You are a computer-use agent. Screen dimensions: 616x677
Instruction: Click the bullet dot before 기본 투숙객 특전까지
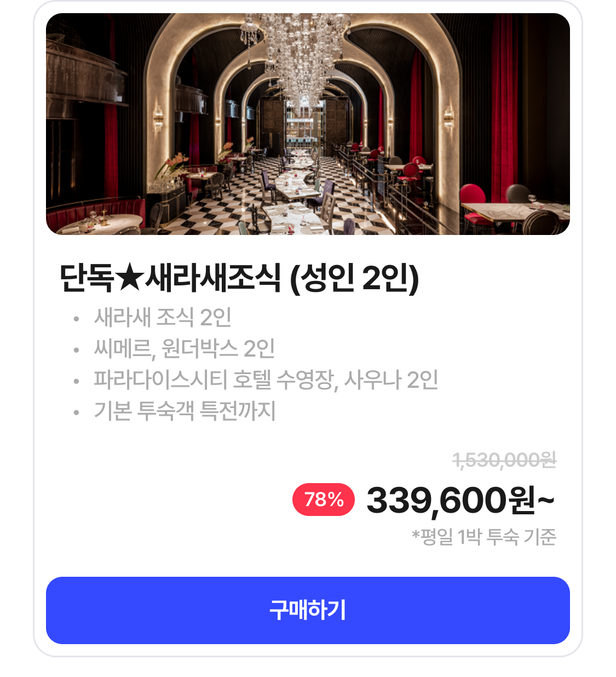point(76,412)
